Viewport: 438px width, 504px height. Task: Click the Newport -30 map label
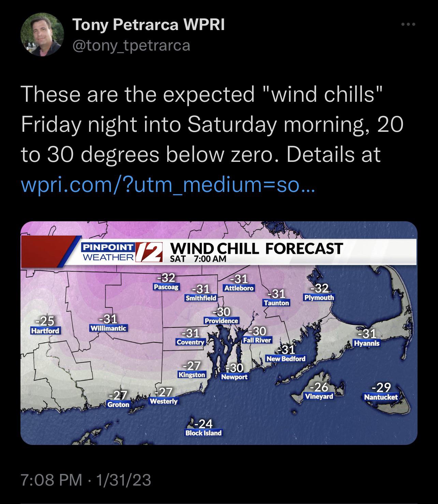click(234, 372)
